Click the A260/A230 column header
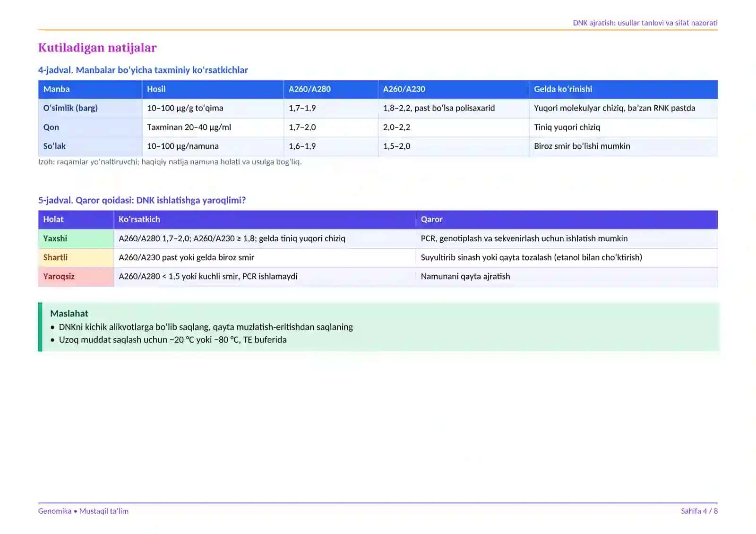 (x=454, y=89)
